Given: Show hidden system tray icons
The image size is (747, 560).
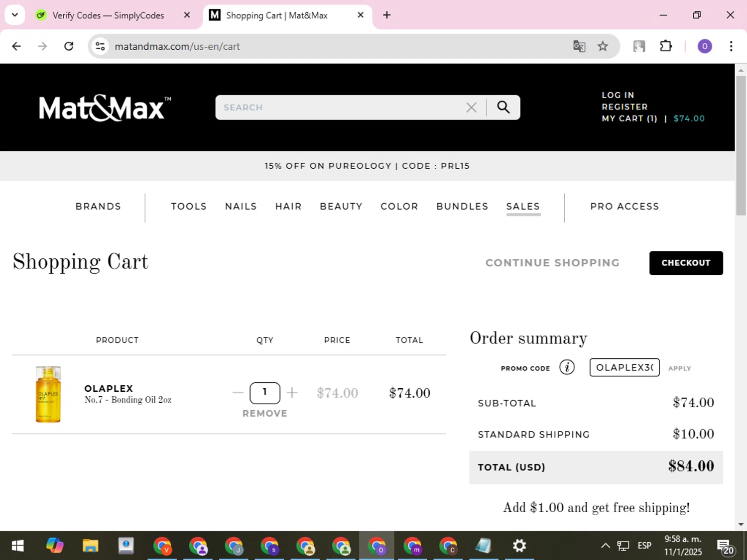Looking at the screenshot, I should 605,546.
